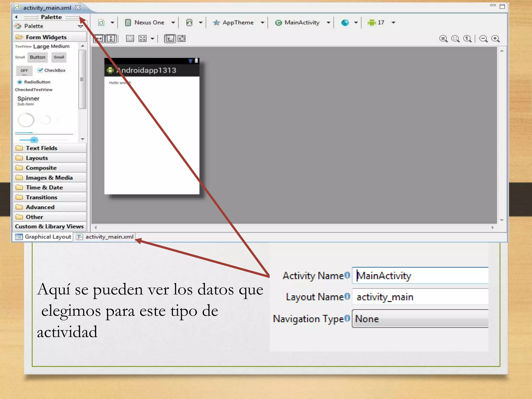Select the horizontal progress bar widget
The height and width of the screenshot is (399, 532).
point(44,134)
